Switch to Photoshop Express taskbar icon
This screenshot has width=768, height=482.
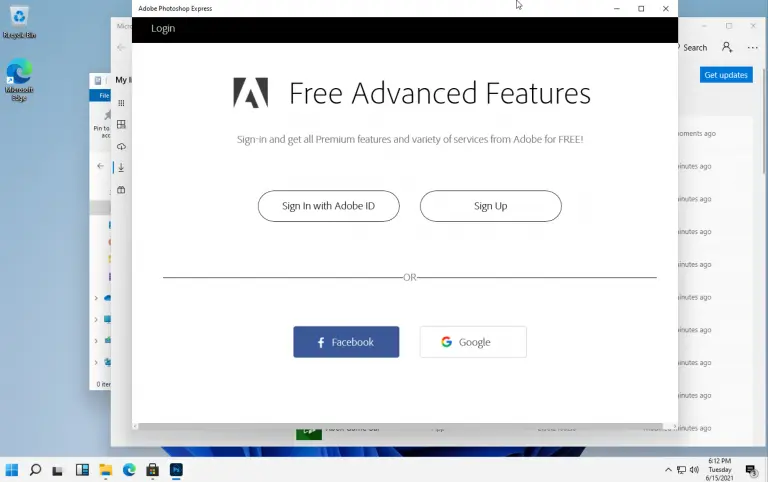coord(176,470)
